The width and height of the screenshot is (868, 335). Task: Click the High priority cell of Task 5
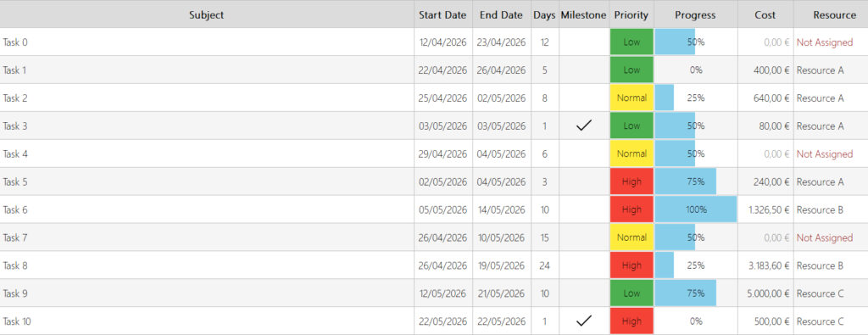[632, 181]
